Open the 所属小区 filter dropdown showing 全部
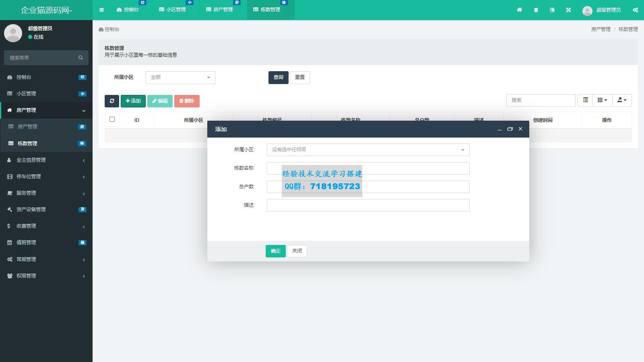Viewport: 644px width, 362px height. [x=180, y=77]
